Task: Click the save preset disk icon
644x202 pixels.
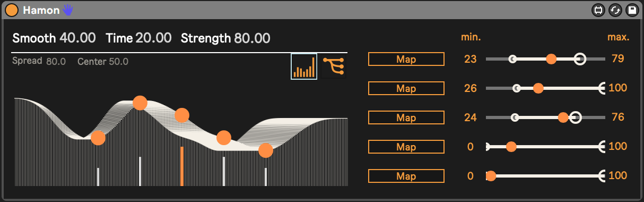Action: 631,10
